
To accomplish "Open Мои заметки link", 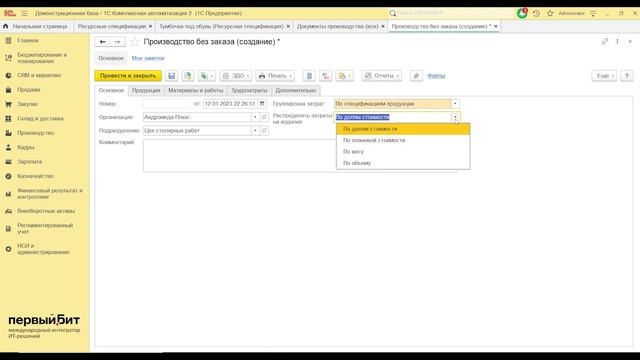I will click(148, 58).
